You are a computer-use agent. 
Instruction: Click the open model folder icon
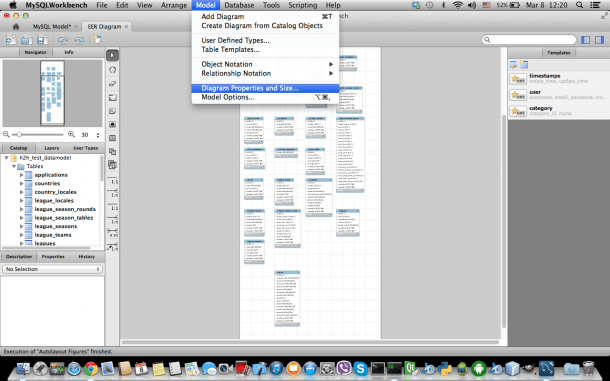(x=26, y=40)
